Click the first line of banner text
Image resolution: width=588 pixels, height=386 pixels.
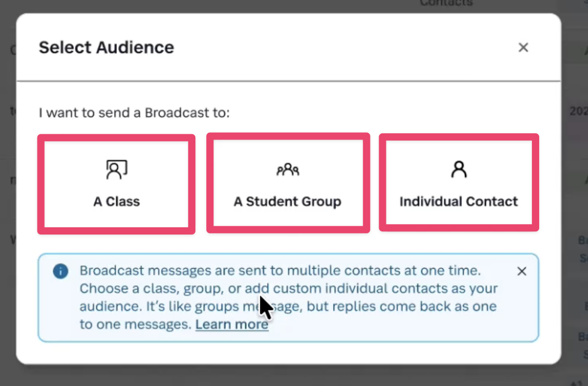coord(280,270)
